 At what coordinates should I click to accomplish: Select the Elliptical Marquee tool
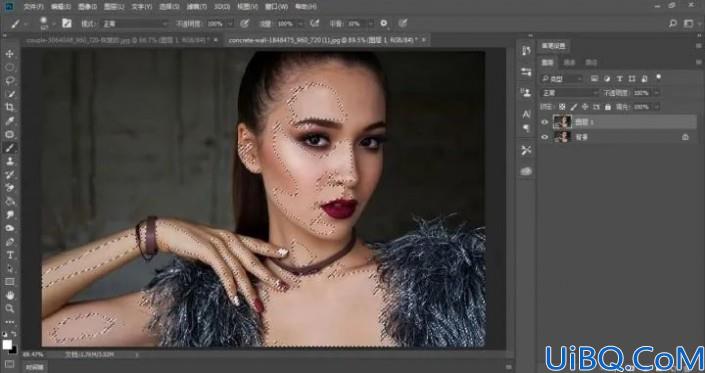[x=9, y=67]
